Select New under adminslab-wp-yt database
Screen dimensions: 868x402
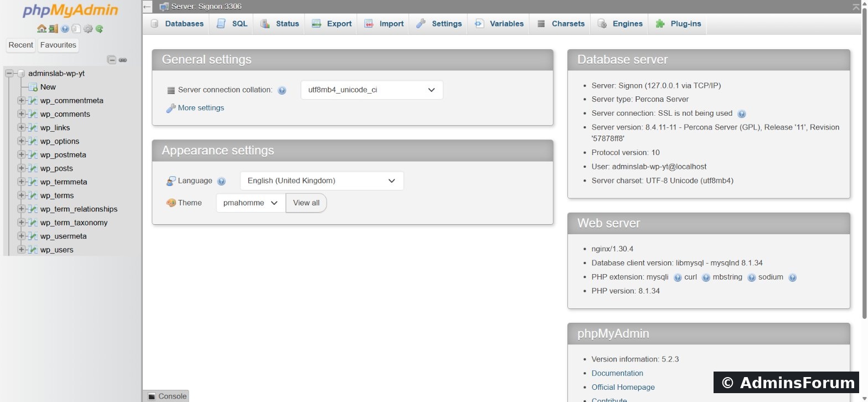[x=48, y=87]
